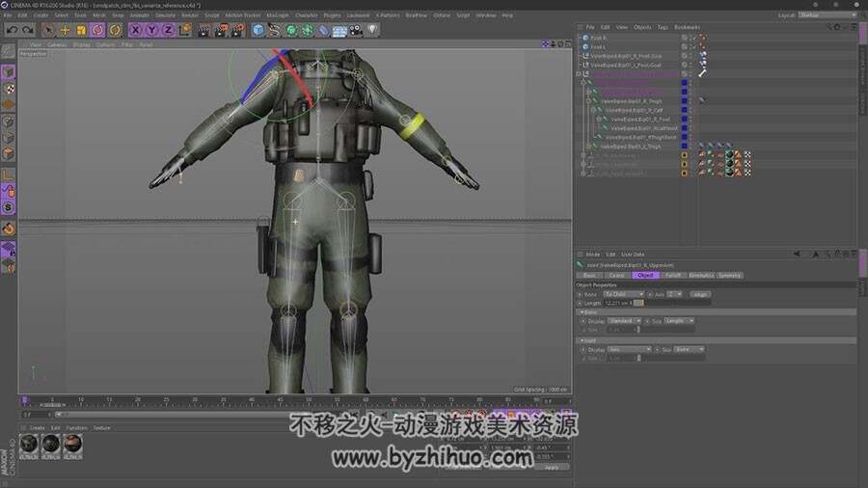
Task: Click the blue Cube primitive icon
Action: tap(258, 30)
